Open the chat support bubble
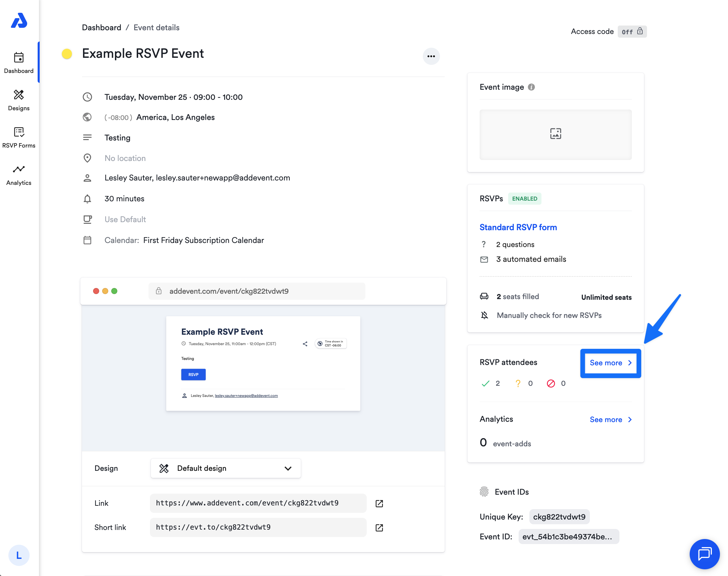Screen dimensions: 728x576 [704, 553]
